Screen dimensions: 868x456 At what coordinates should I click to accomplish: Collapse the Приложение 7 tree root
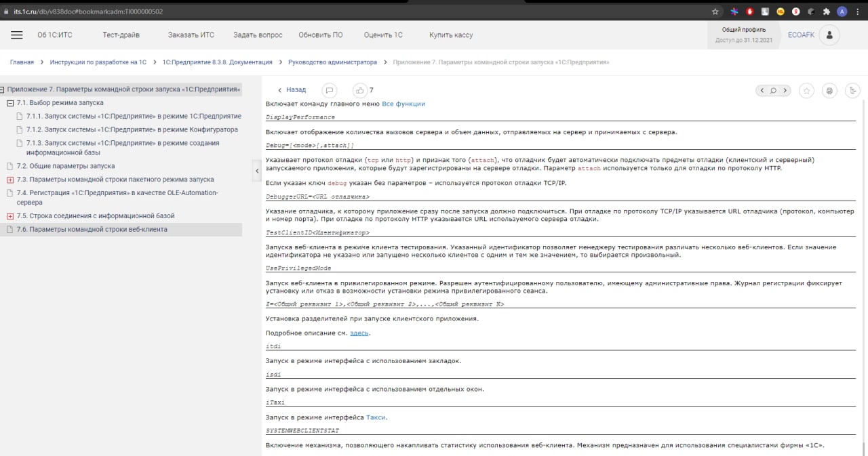pos(2,89)
